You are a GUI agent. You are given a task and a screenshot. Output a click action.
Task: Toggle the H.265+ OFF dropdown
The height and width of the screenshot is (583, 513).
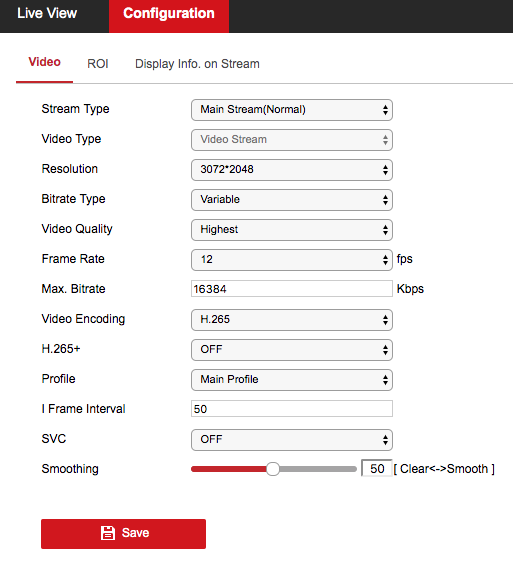[292, 350]
